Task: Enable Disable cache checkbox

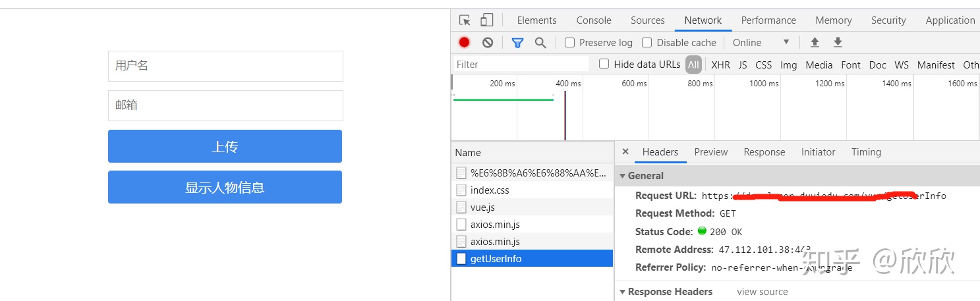Action: [x=647, y=42]
